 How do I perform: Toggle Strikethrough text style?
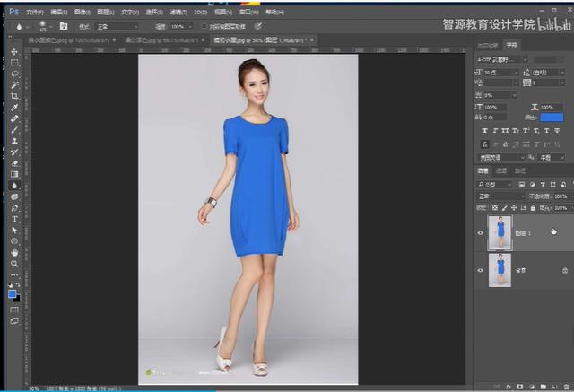557,131
